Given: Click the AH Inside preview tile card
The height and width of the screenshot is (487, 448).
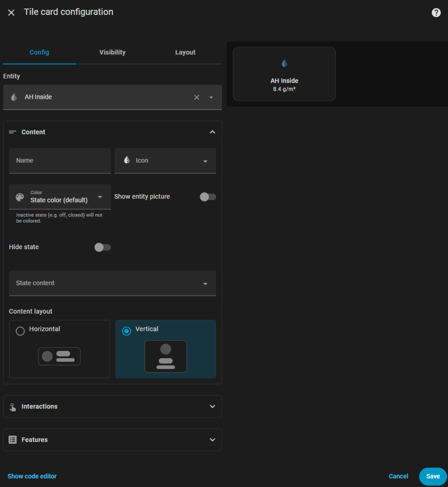Looking at the screenshot, I should [284, 74].
